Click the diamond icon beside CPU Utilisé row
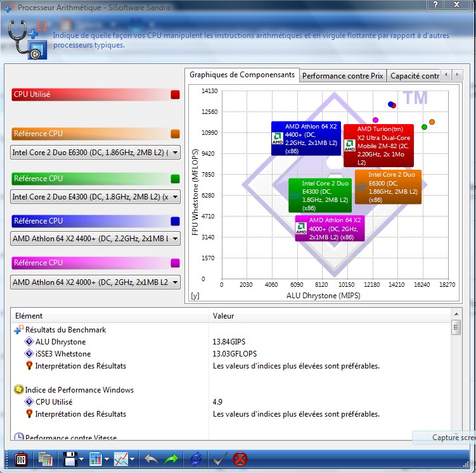Viewport: 476px width, 473px height. click(29, 401)
